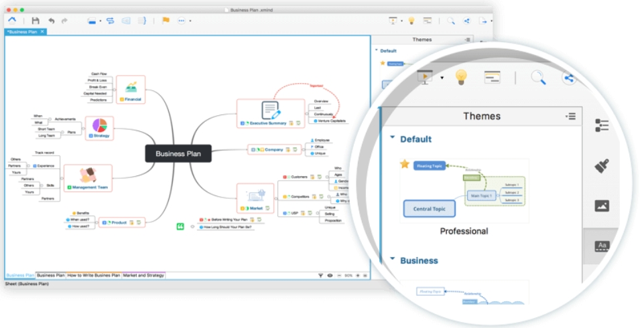Add a Summary bracket from toolbar
644x328 pixels.
[x=142, y=21]
